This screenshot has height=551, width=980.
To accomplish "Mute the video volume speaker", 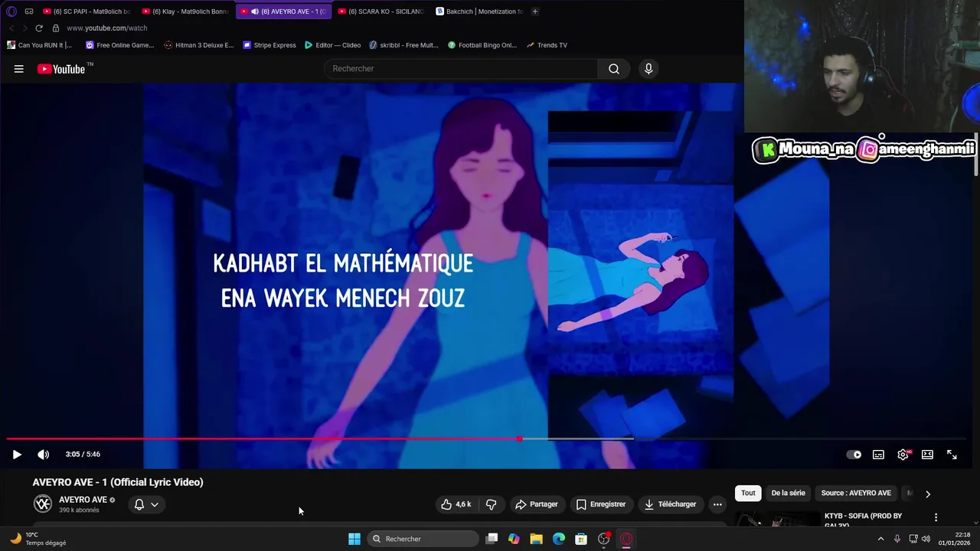I will (44, 455).
